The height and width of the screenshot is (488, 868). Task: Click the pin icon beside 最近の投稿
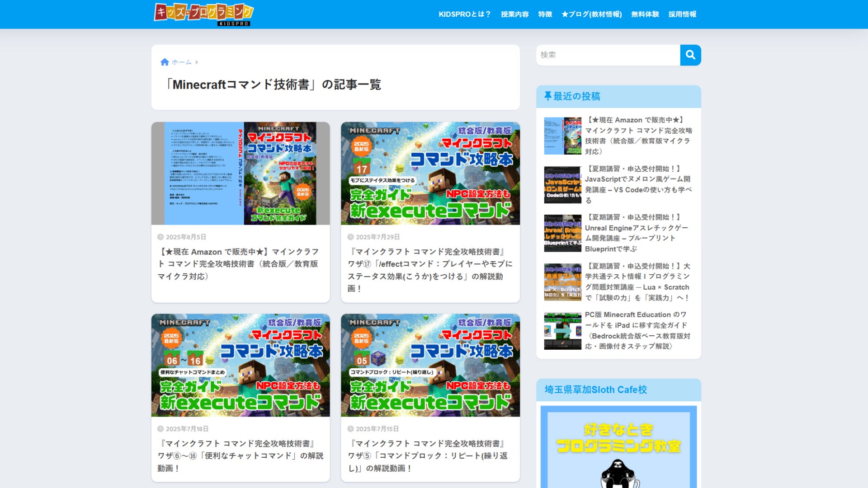pyautogui.click(x=548, y=96)
